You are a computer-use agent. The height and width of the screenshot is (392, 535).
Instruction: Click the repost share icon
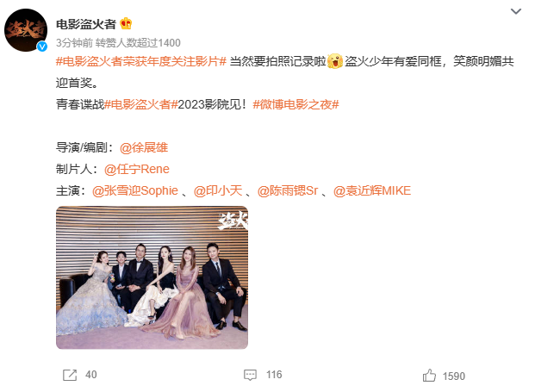[x=70, y=375]
